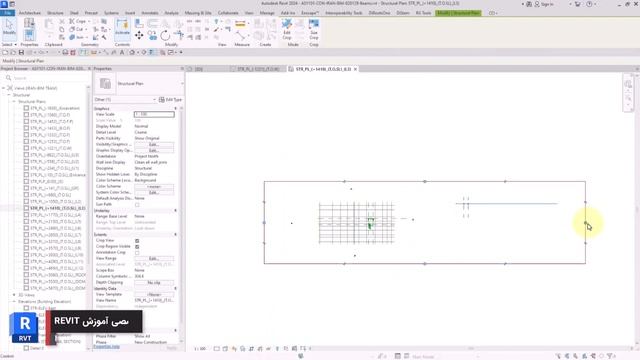Toggle Sun Path in view control bar

pos(234,349)
